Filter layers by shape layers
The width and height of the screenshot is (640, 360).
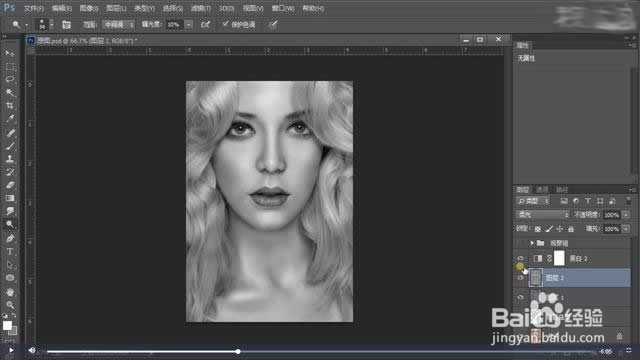coord(600,201)
